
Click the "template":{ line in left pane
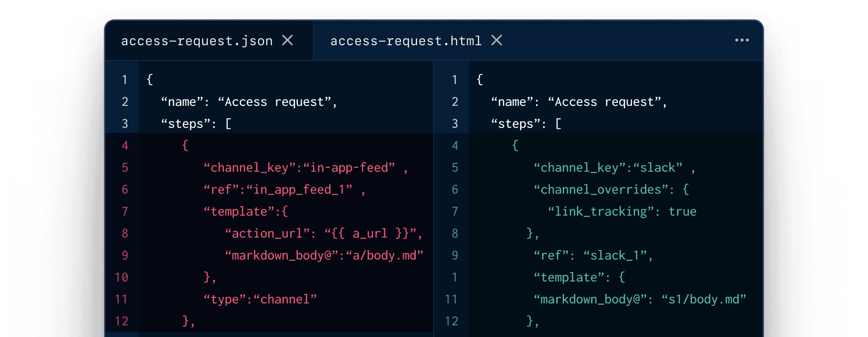246,211
